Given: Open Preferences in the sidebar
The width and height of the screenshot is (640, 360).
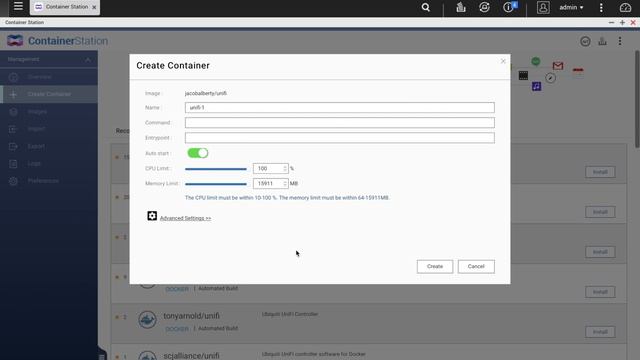Looking at the screenshot, I should (49, 181).
